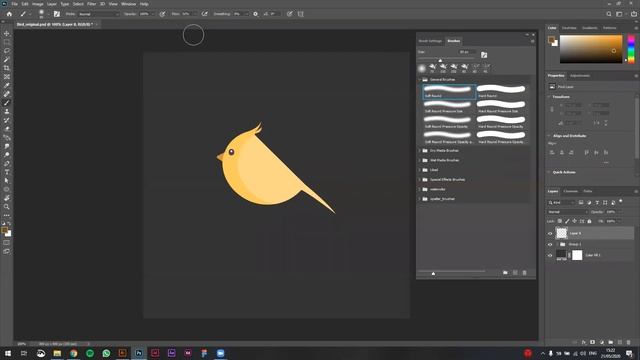Open the brush Mode dropdown

tap(99, 14)
